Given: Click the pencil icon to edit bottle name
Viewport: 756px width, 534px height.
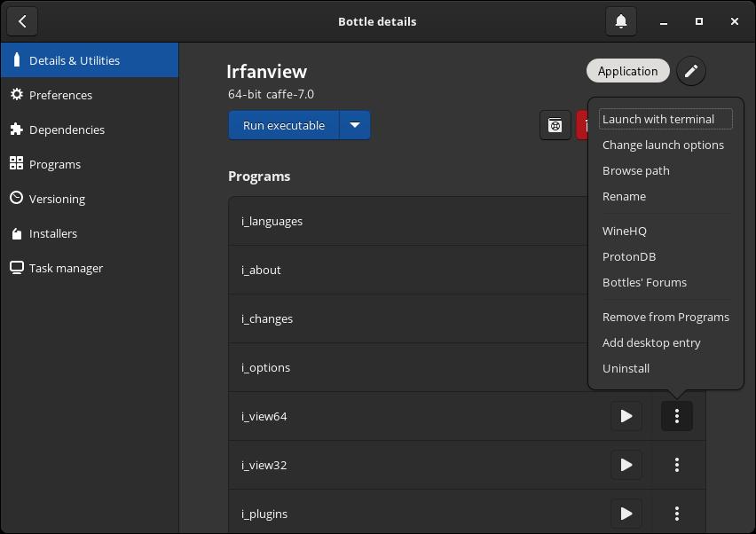Looking at the screenshot, I should [x=691, y=71].
